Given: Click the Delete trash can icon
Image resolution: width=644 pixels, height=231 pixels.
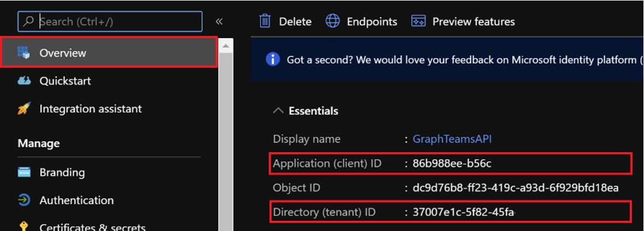Looking at the screenshot, I should coord(265,21).
